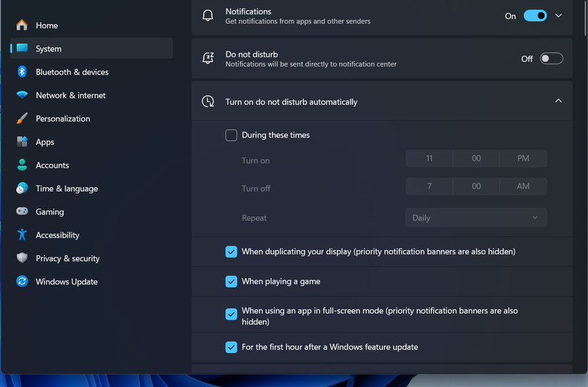Click the Windows Update sync icon

[22, 282]
